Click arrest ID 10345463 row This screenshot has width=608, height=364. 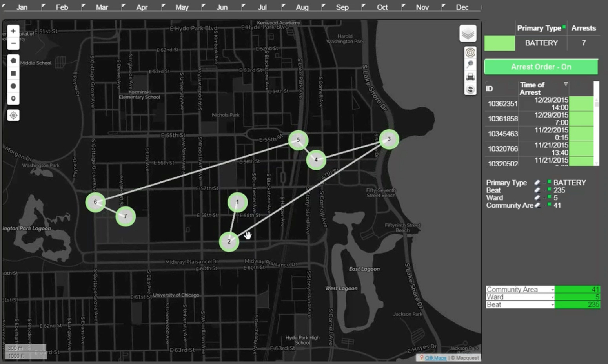point(502,134)
